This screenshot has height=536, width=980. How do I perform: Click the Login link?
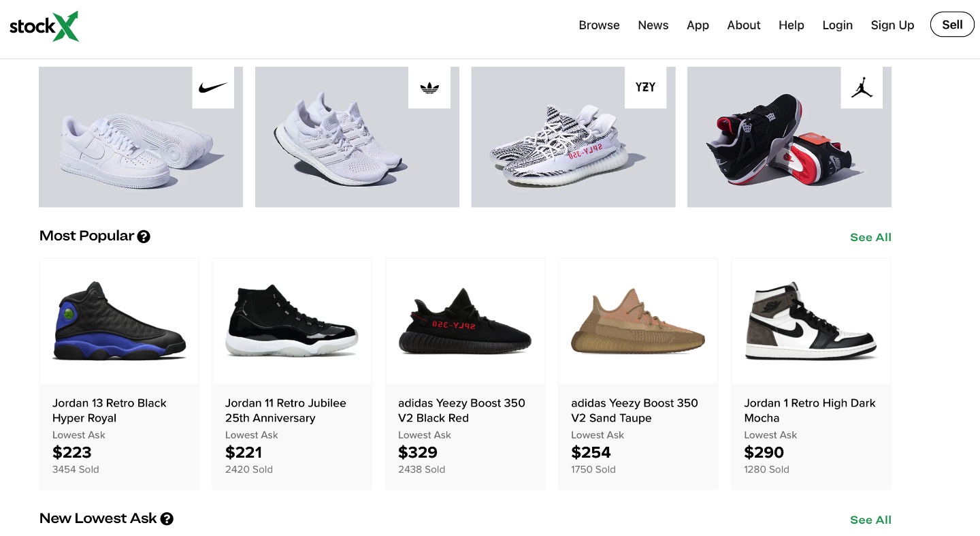837,25
